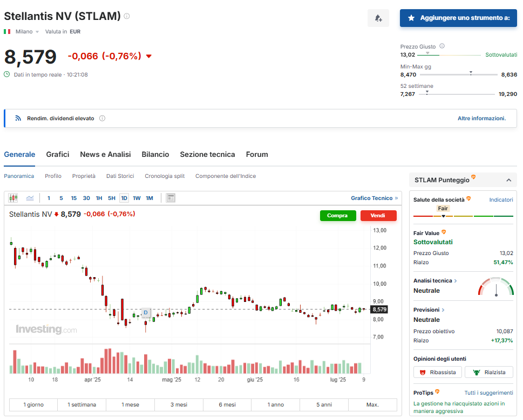Open info icon next to Rendim. dividendi elevato
Image resolution: width=523 pixels, height=420 pixels.
tap(103, 118)
